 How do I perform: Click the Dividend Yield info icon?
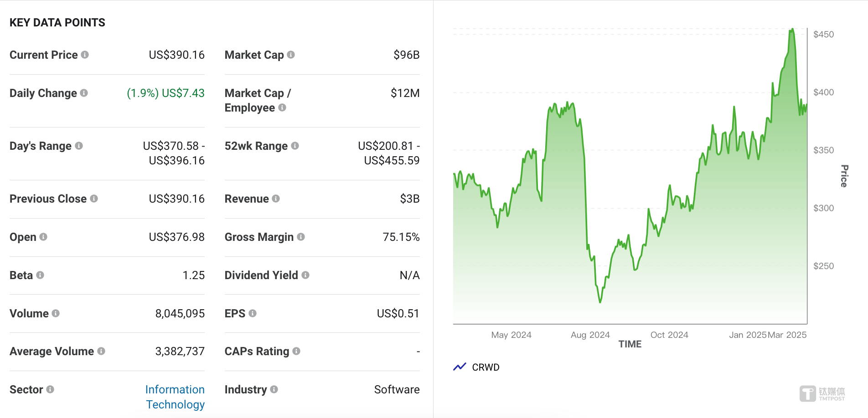click(305, 275)
